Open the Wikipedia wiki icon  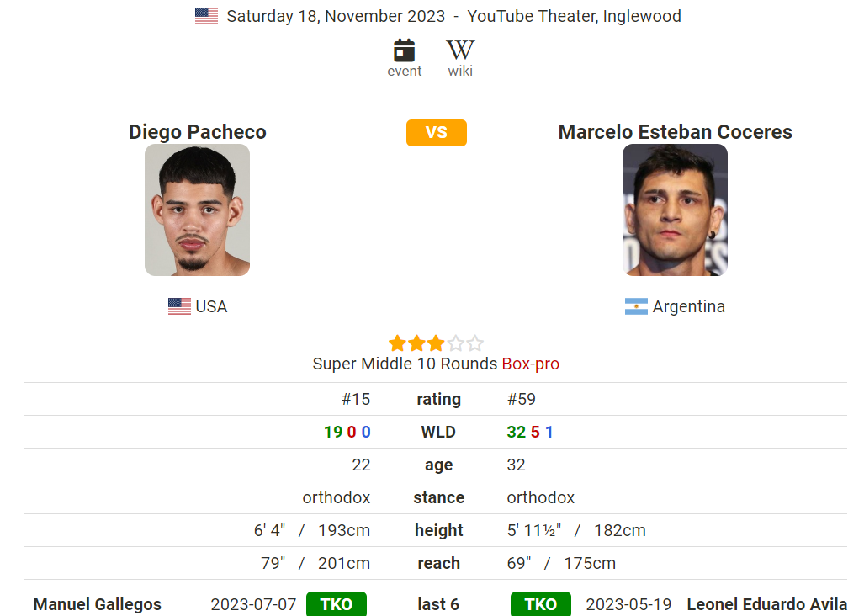pos(460,50)
